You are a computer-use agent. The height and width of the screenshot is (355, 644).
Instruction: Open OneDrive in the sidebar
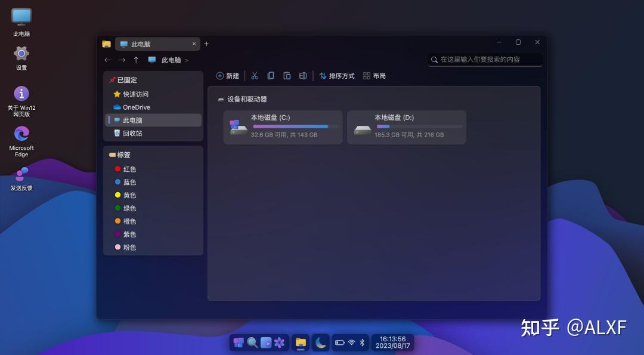pyautogui.click(x=153, y=107)
